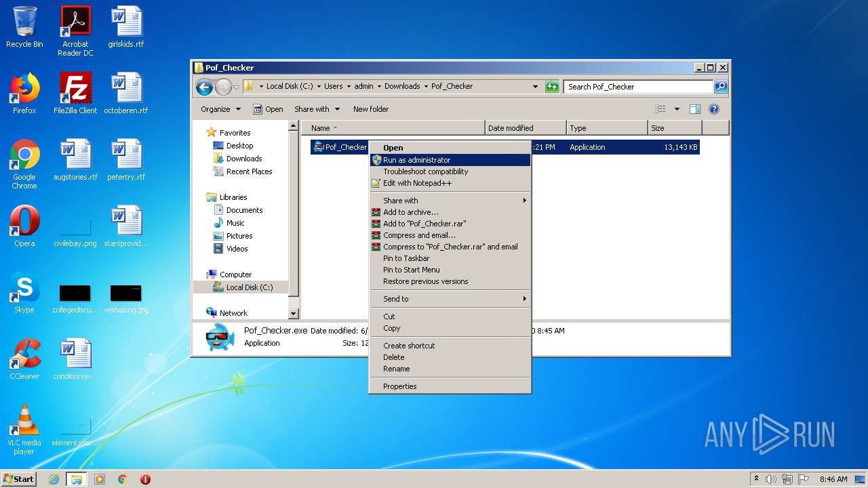Click the Explorer refresh button
Screen dimensions: 868x488
552,87
